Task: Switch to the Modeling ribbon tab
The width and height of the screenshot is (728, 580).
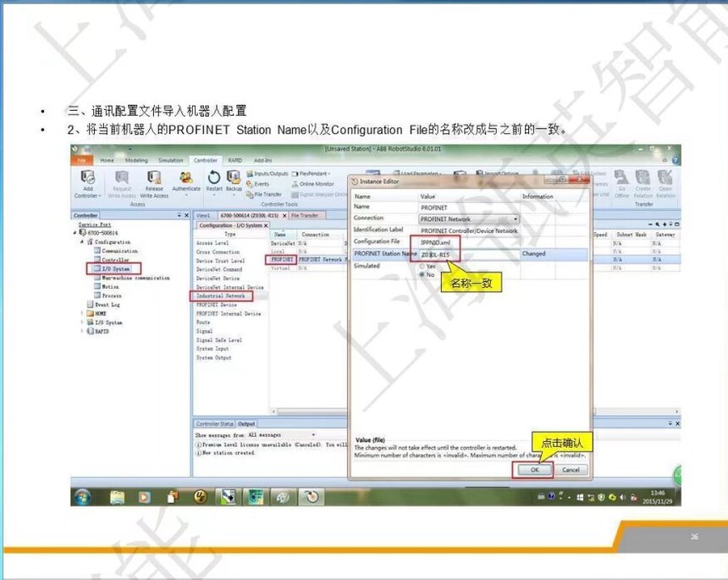Action: coord(136,160)
